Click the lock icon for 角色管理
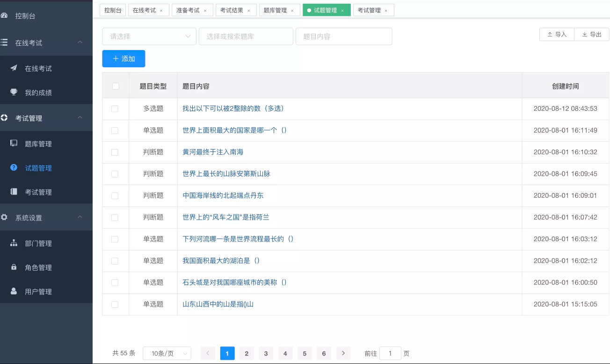Screen dimensions: 610x364 pos(14,267)
